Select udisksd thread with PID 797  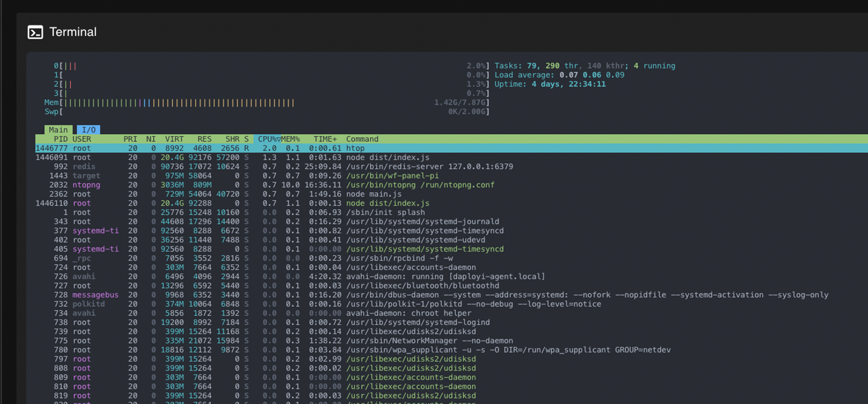point(451,359)
